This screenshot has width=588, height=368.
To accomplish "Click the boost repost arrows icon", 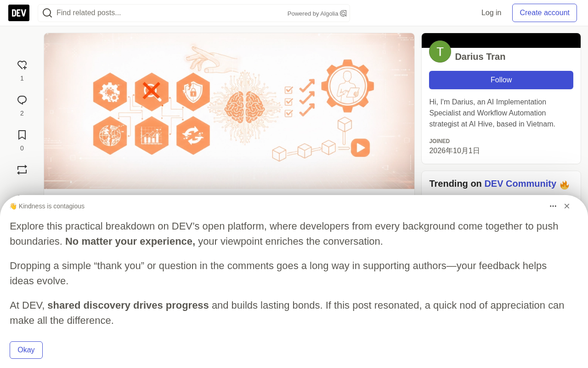I will (22, 170).
